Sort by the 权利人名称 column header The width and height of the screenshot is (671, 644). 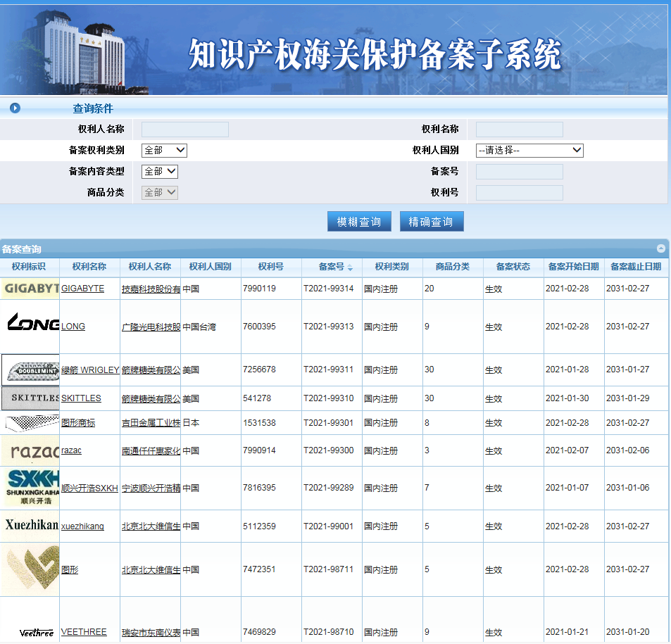(150, 267)
